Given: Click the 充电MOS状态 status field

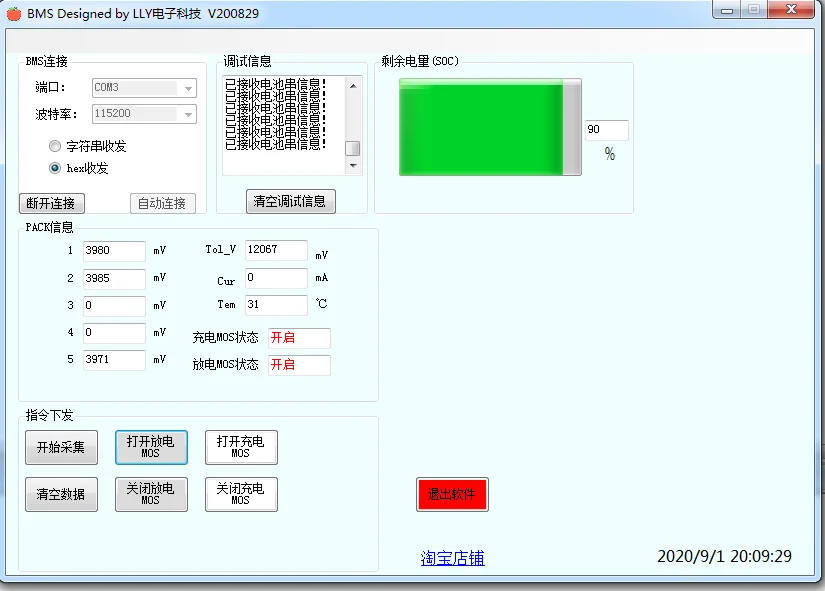Looking at the screenshot, I should pyautogui.click(x=299, y=338).
